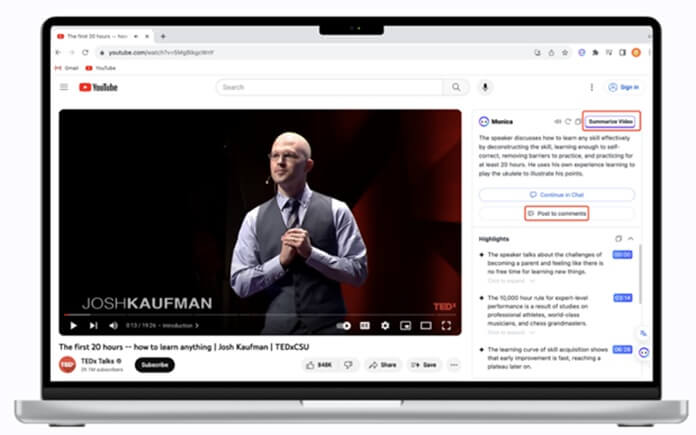
Task: Click the video title 'The first 20 hours'
Action: pyautogui.click(x=184, y=347)
